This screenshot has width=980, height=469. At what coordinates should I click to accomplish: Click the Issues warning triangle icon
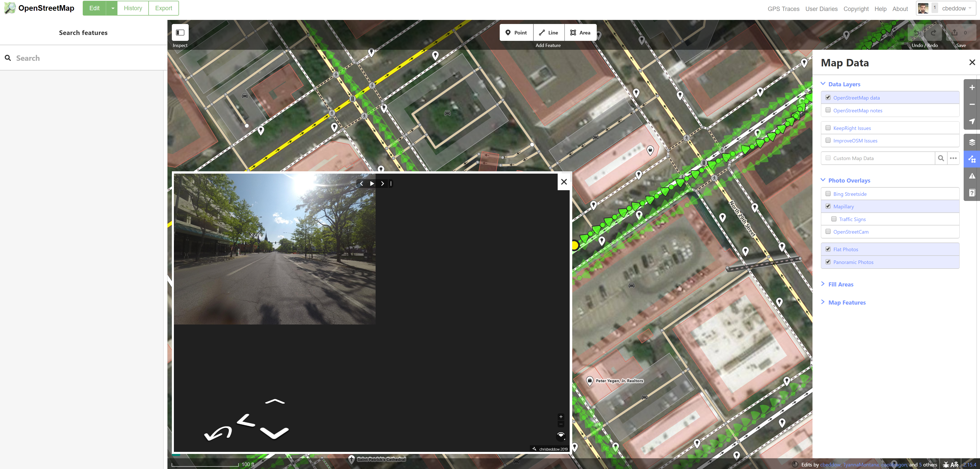[x=972, y=176]
